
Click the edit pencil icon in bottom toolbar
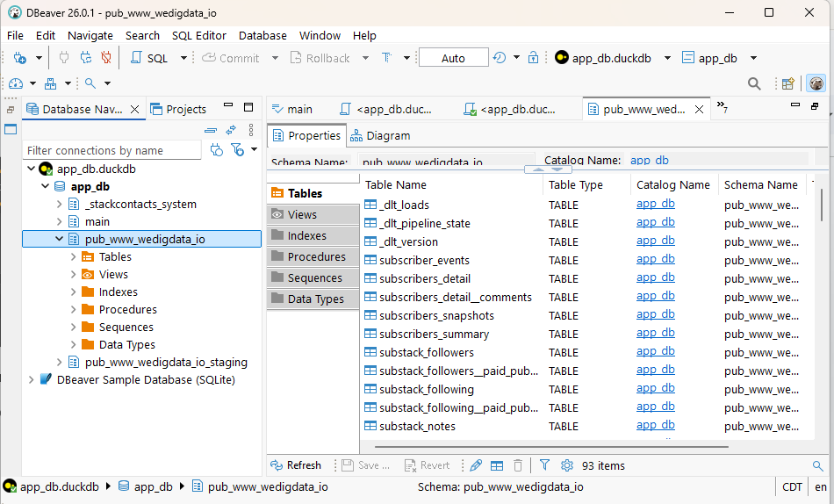click(476, 465)
